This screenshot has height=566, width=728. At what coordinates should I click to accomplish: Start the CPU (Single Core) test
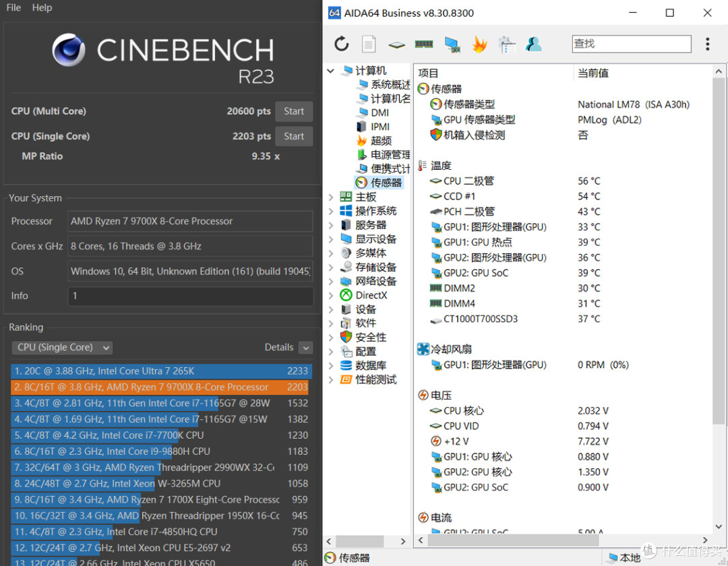tap(294, 136)
